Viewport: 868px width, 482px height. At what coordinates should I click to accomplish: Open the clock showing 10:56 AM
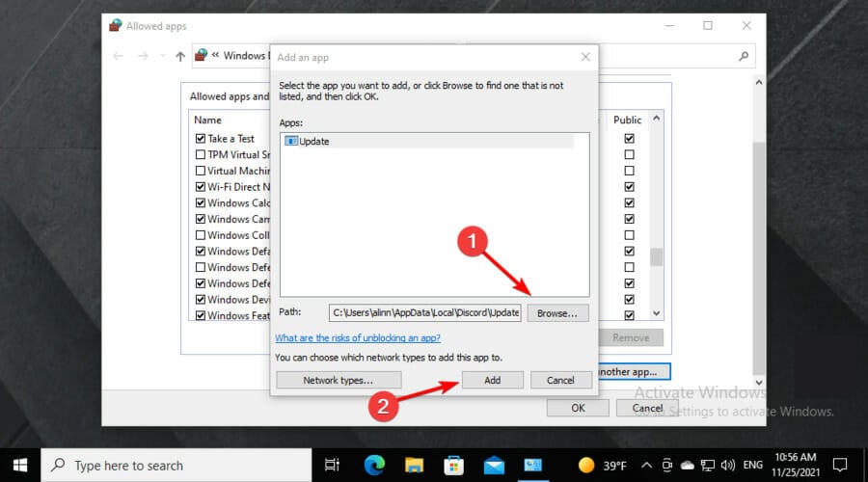click(796, 465)
